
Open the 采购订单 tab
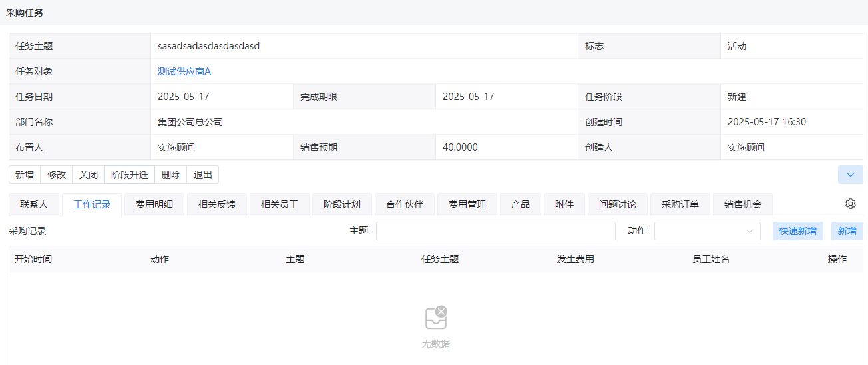click(x=680, y=204)
